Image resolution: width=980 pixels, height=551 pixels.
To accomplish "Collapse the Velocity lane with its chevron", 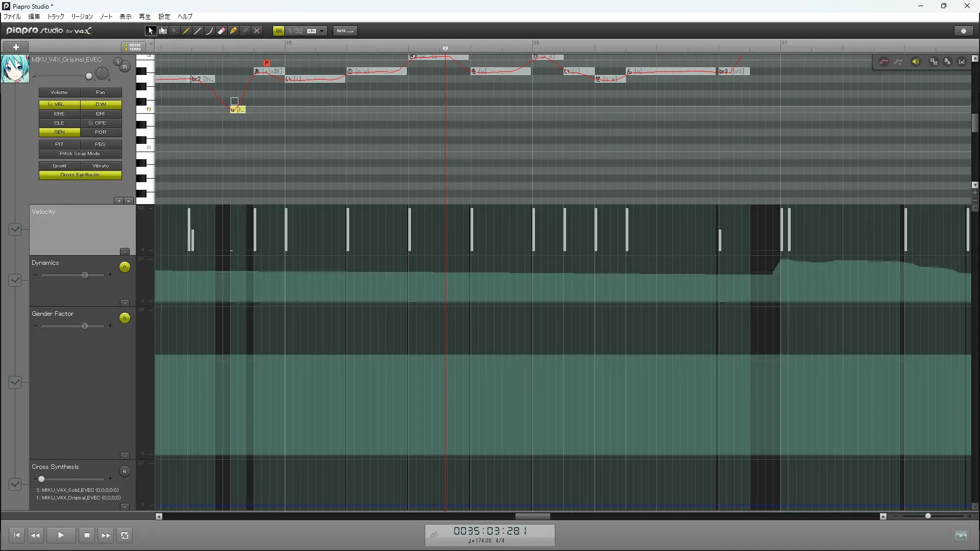I will pos(15,229).
